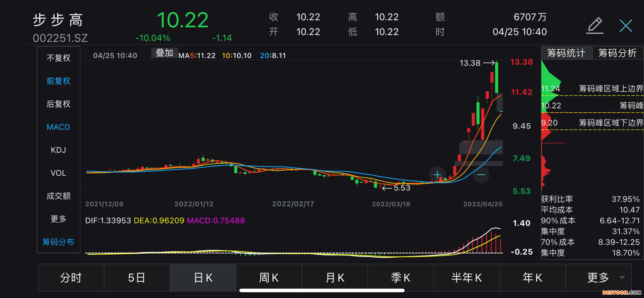The image size is (644, 298).
Task: Open the 更多 period dropdown
Action: pos(598,277)
